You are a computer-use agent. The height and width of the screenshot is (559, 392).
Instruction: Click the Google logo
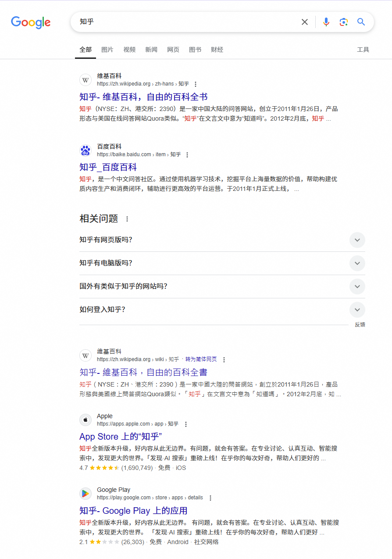pyautogui.click(x=31, y=22)
